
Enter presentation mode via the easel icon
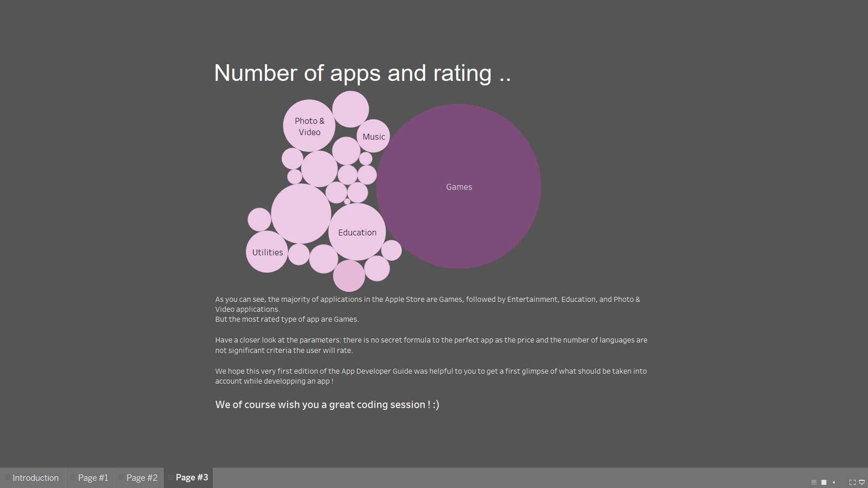point(863,482)
